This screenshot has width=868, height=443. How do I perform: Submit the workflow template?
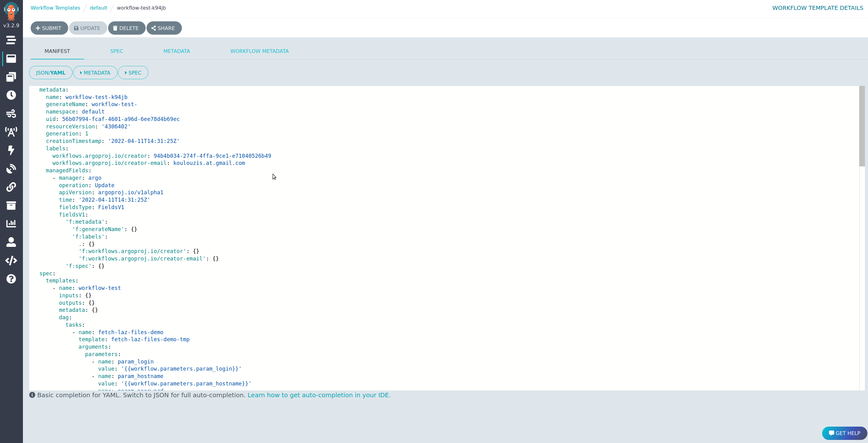click(x=49, y=28)
